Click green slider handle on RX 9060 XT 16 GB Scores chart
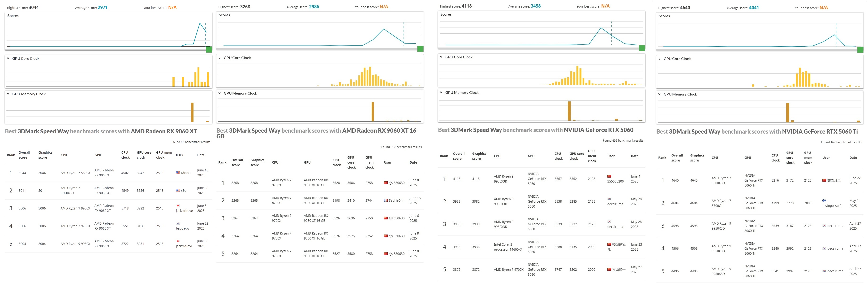Image resolution: width=868 pixels, height=283 pixels. tap(420, 49)
